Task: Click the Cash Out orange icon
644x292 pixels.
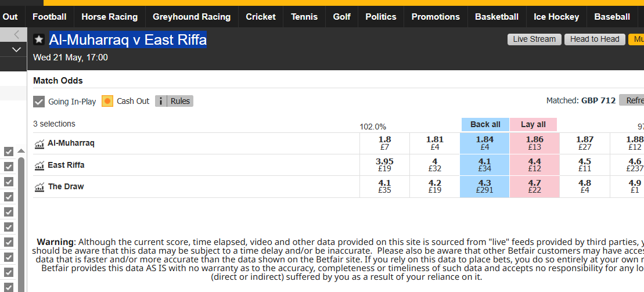Action: click(107, 101)
